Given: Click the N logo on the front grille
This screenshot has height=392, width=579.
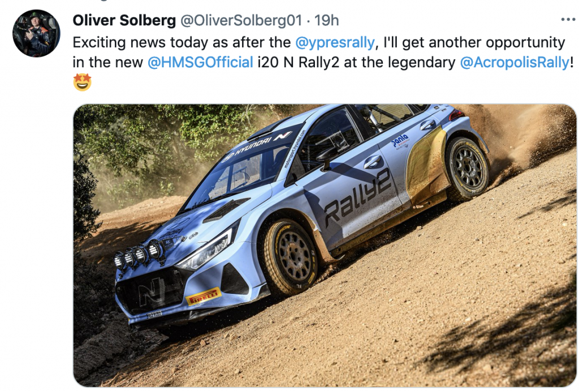Looking at the screenshot, I should pyautogui.click(x=152, y=291).
